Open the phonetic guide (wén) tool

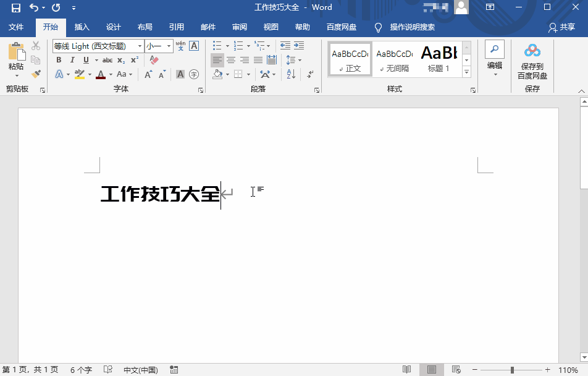click(x=180, y=46)
